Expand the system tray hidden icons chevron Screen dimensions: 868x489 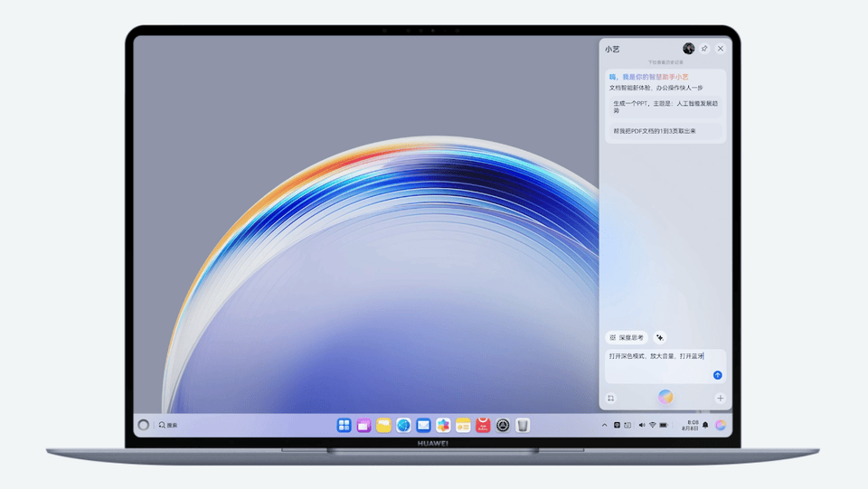pos(604,425)
